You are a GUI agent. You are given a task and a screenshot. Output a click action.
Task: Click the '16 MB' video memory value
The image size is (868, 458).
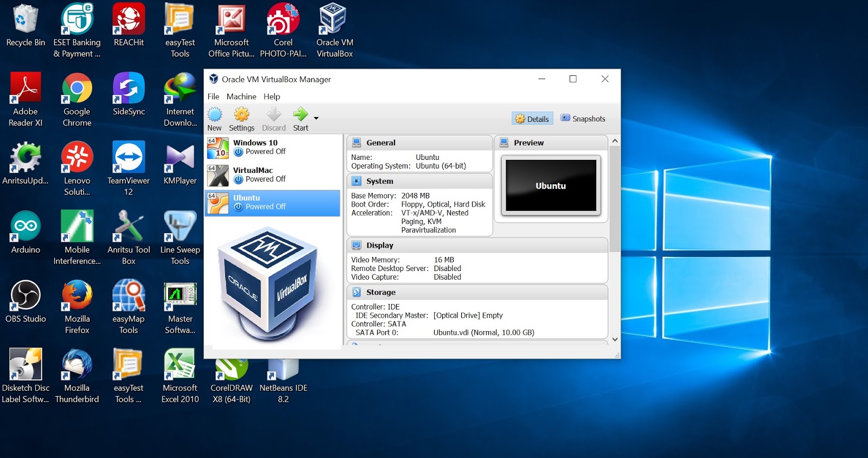tap(444, 260)
